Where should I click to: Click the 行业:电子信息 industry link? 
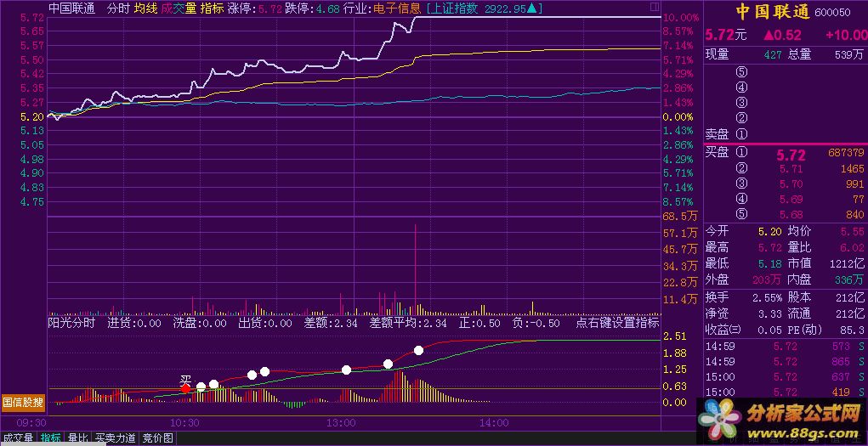tap(382, 8)
